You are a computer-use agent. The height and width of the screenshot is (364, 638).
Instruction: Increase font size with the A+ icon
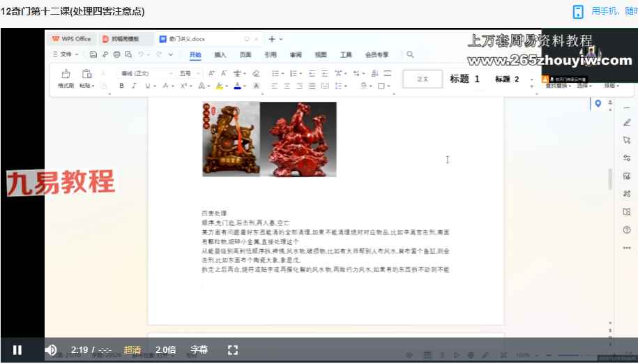pyautogui.click(x=211, y=74)
